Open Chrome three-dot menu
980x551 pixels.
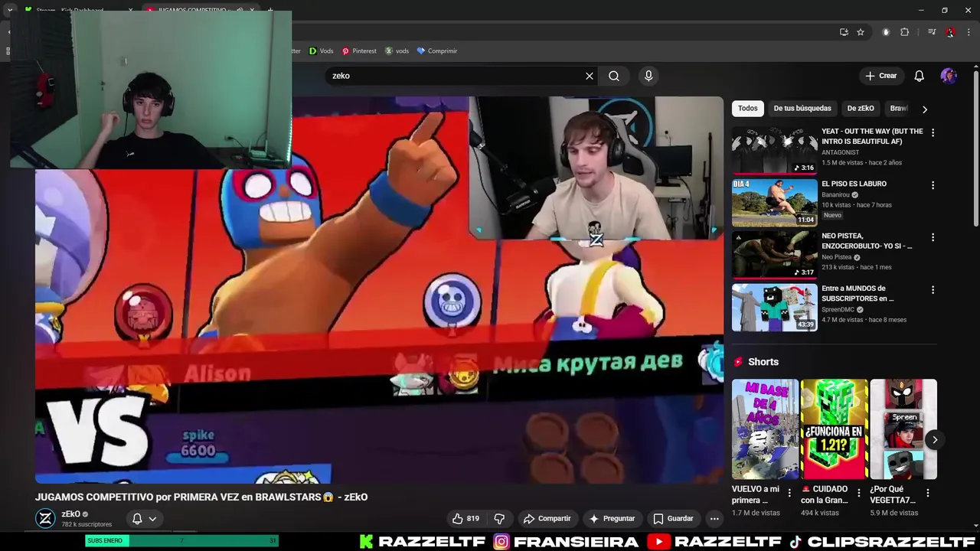pyautogui.click(x=969, y=32)
